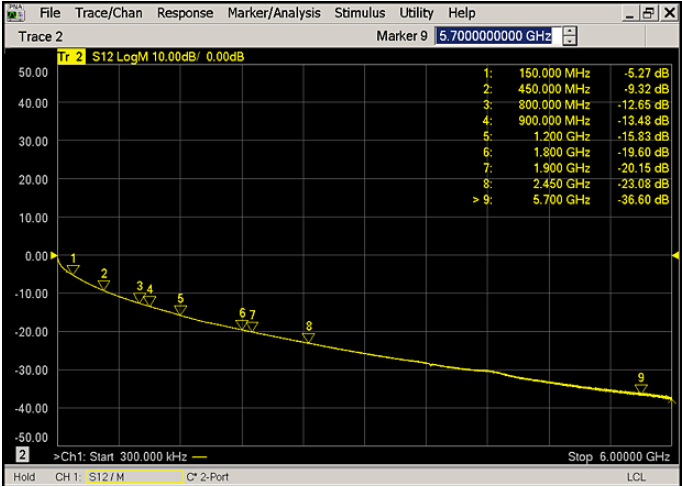
Task: Select marker 7 triangle on the trace
Action: 252,327
